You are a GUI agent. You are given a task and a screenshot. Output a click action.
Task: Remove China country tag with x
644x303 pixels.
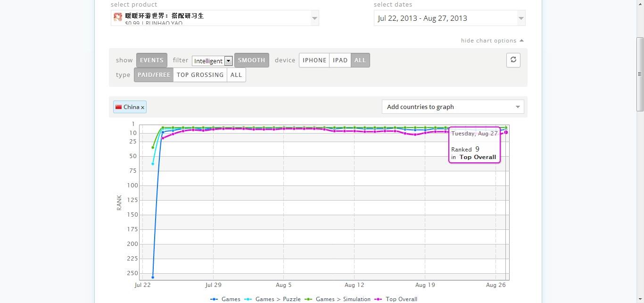(142, 108)
